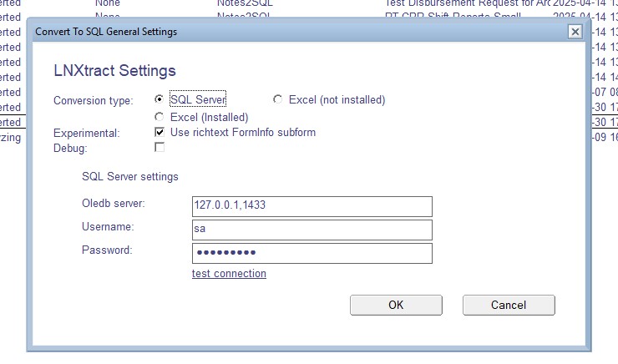Select the Excel (Installed) radio button
618x364 pixels.
[x=160, y=117]
